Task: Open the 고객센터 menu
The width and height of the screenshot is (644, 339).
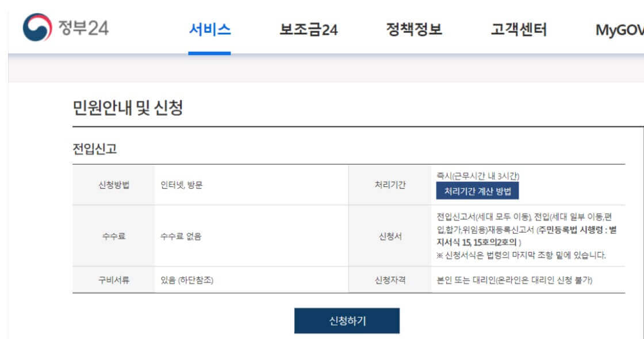Action: click(x=519, y=29)
